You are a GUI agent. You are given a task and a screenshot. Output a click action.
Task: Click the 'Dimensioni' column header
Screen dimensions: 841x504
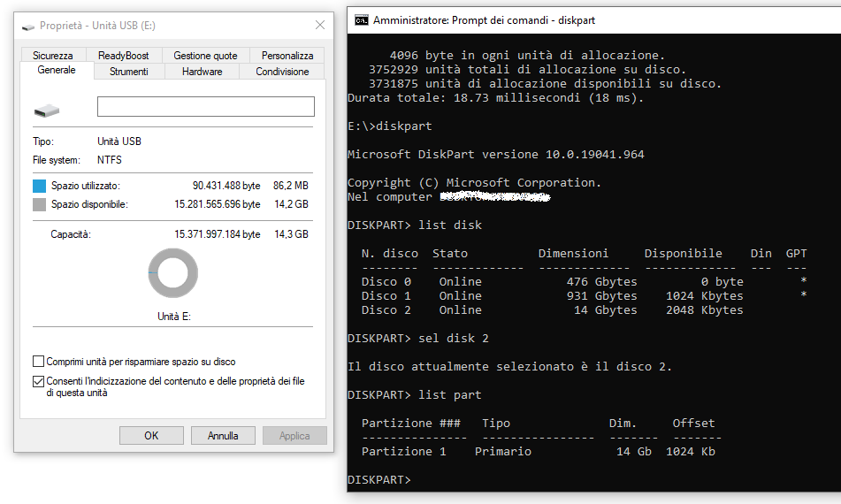pyautogui.click(x=573, y=253)
